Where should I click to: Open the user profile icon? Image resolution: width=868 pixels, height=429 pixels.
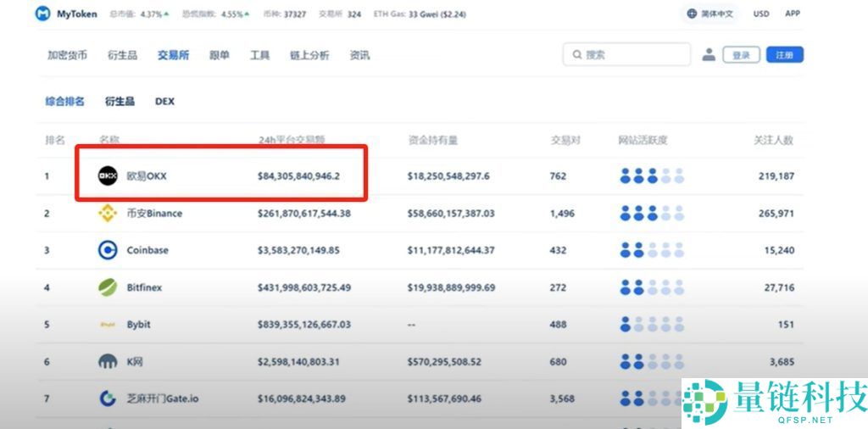coord(709,54)
